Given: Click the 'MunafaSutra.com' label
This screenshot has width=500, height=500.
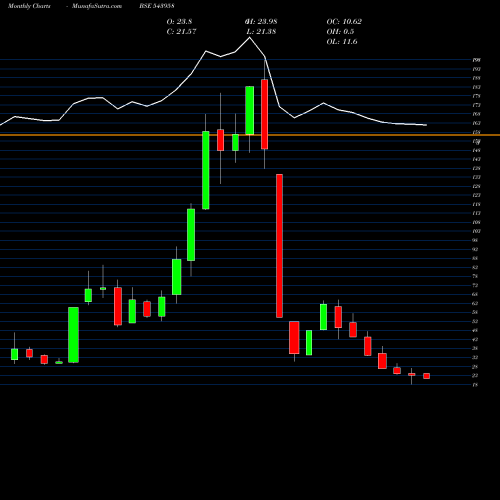Looking at the screenshot, I should tap(97, 6).
